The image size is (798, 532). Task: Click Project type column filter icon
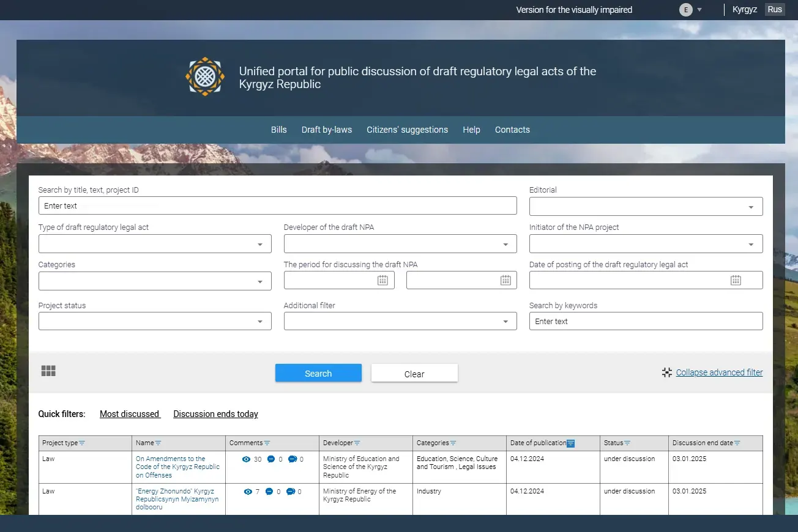click(82, 443)
